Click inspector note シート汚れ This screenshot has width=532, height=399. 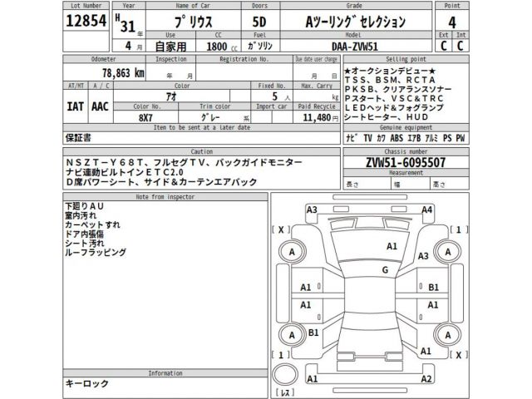(x=85, y=243)
